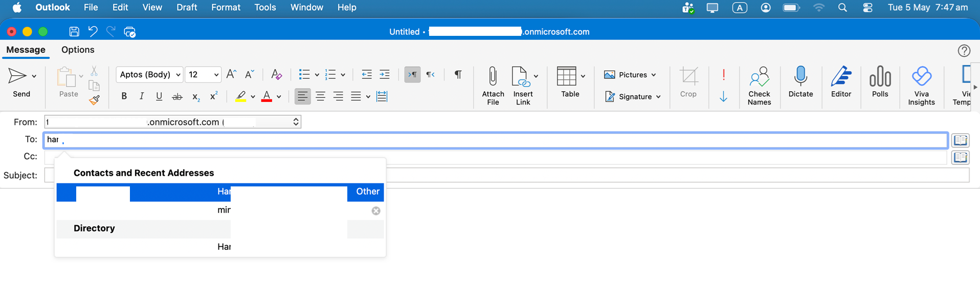Open Viva Insights
980x295 pixels.
921,86
